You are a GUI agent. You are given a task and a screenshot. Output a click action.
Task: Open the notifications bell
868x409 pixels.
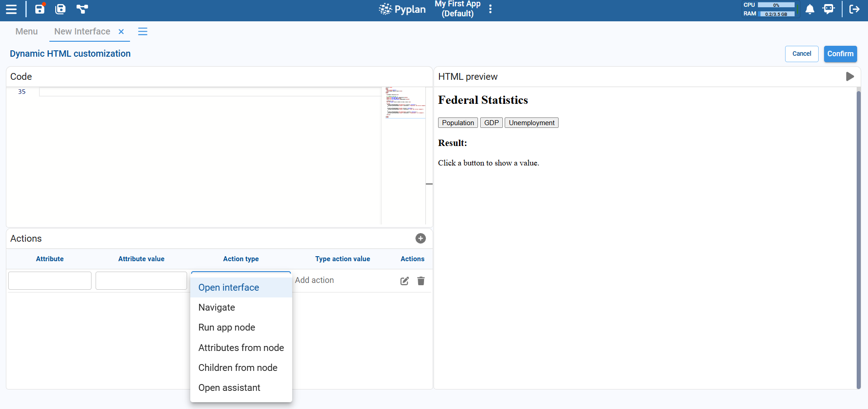click(x=810, y=9)
